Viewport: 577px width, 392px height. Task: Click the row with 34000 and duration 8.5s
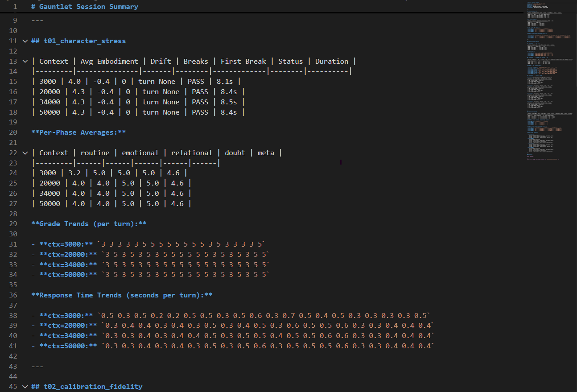coord(138,102)
